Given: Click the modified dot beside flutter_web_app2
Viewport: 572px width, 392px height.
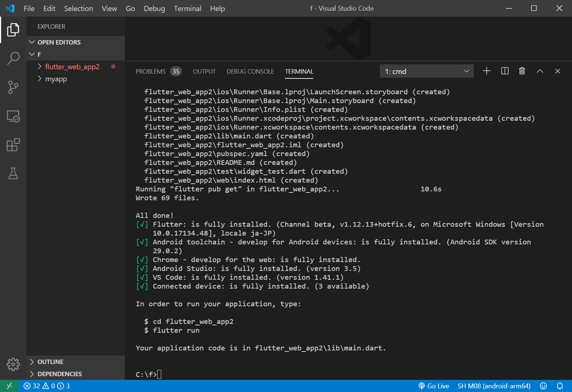Looking at the screenshot, I should (x=113, y=67).
